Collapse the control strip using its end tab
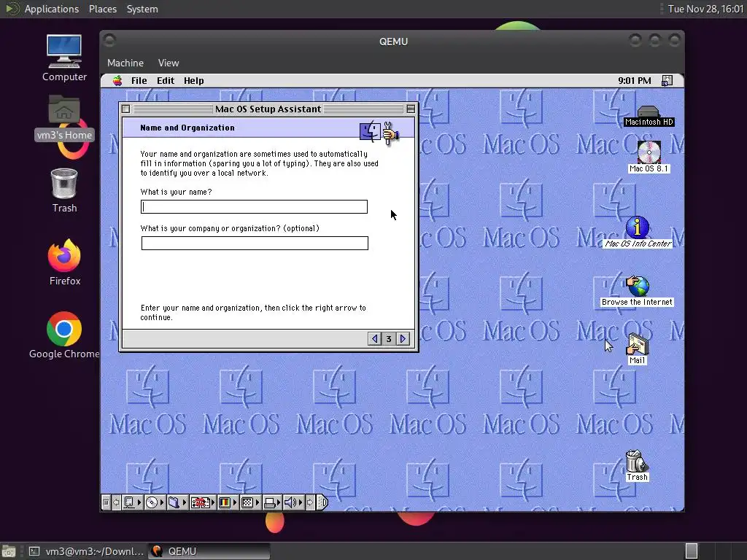This screenshot has height=560, width=747. (322, 502)
